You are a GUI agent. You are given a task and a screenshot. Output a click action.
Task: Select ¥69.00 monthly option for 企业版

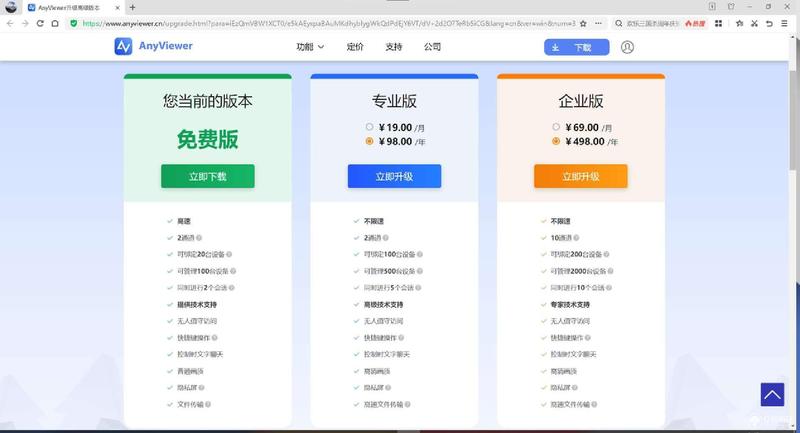(556, 126)
